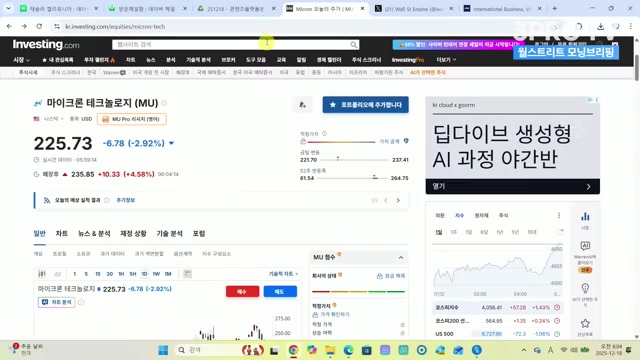Click the search magnifier icon
The width and height of the screenshot is (640, 360).
pos(353,44)
